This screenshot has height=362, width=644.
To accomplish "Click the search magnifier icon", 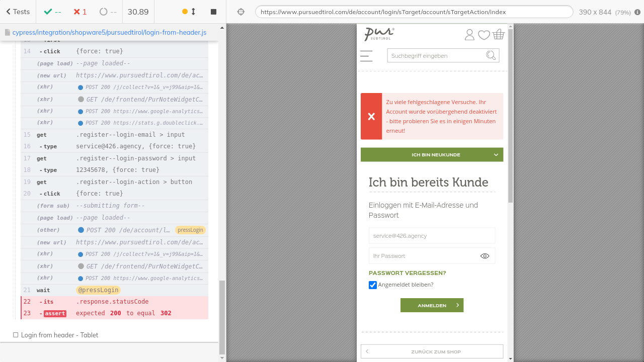I will (x=491, y=55).
